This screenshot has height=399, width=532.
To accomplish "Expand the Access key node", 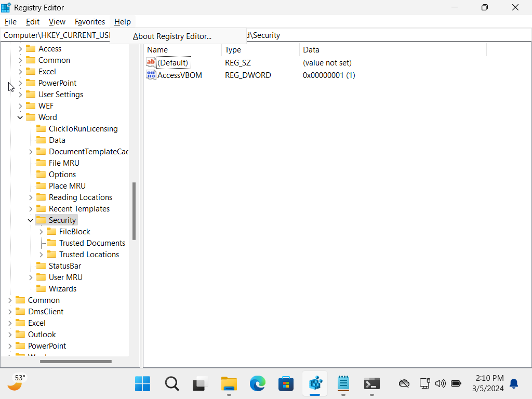I will pos(20,49).
